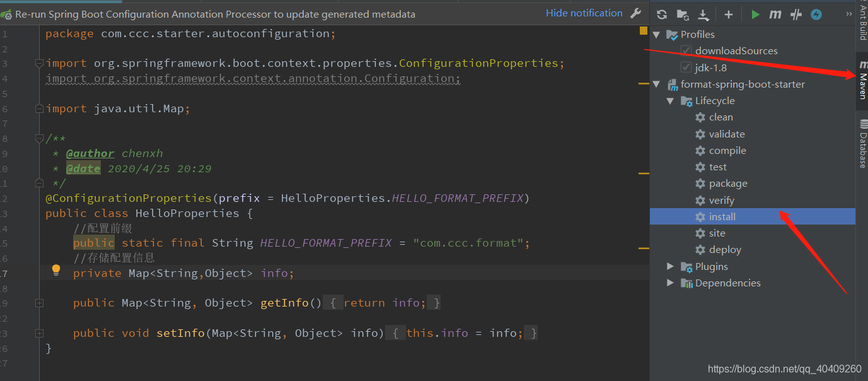Switch to the Maven tool window tab
Screen dimensions: 868x381
[862, 79]
